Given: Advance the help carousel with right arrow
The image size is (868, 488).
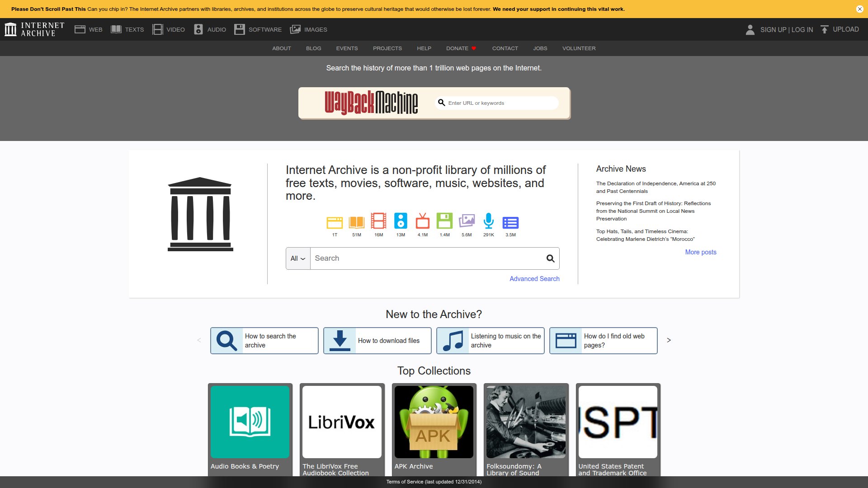Looking at the screenshot, I should (669, 340).
